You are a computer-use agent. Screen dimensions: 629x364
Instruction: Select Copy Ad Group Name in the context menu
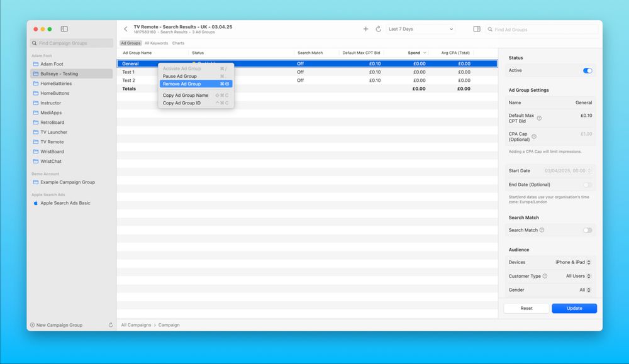point(196,96)
